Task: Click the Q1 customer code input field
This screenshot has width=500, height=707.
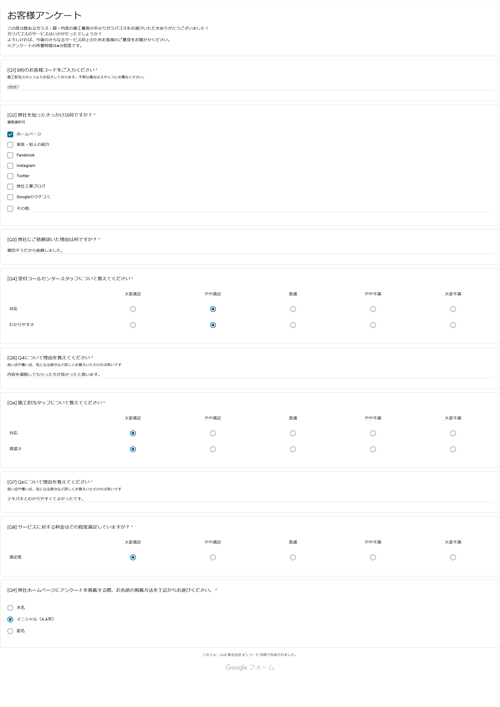Action: [250, 87]
